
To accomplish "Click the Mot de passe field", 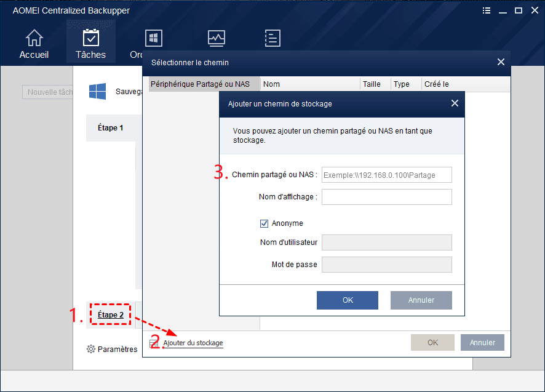I will pyautogui.click(x=386, y=265).
